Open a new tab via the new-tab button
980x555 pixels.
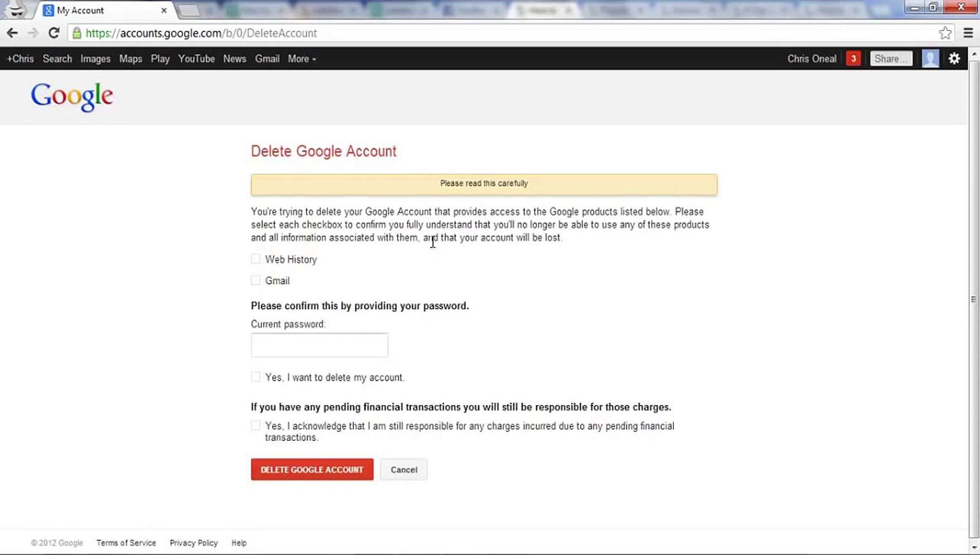click(189, 11)
